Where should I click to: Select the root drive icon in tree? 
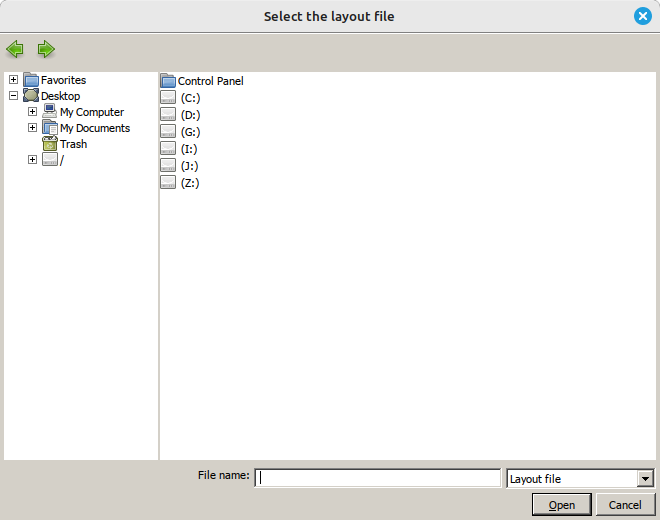(50, 159)
